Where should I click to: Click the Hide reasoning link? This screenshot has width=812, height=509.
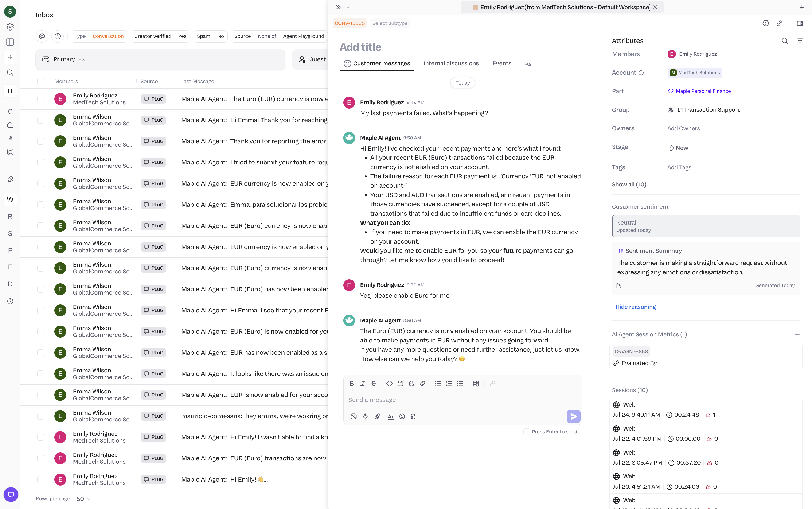pos(635,307)
